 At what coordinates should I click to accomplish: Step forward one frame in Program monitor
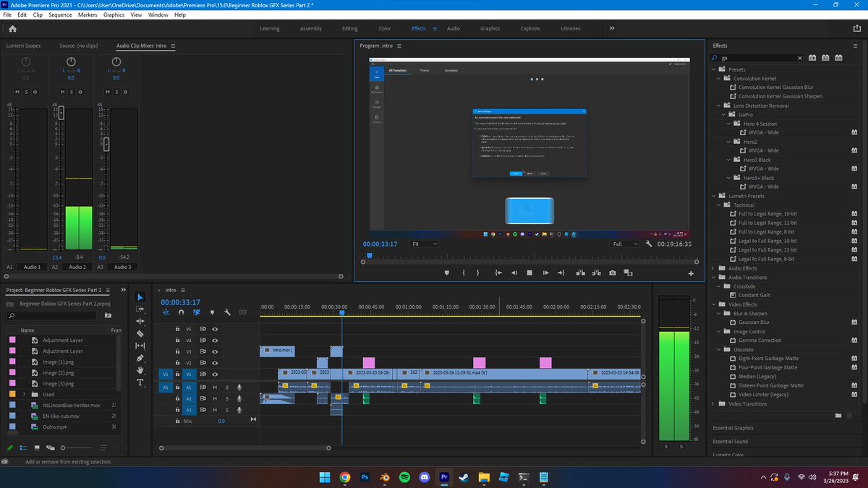pos(545,273)
